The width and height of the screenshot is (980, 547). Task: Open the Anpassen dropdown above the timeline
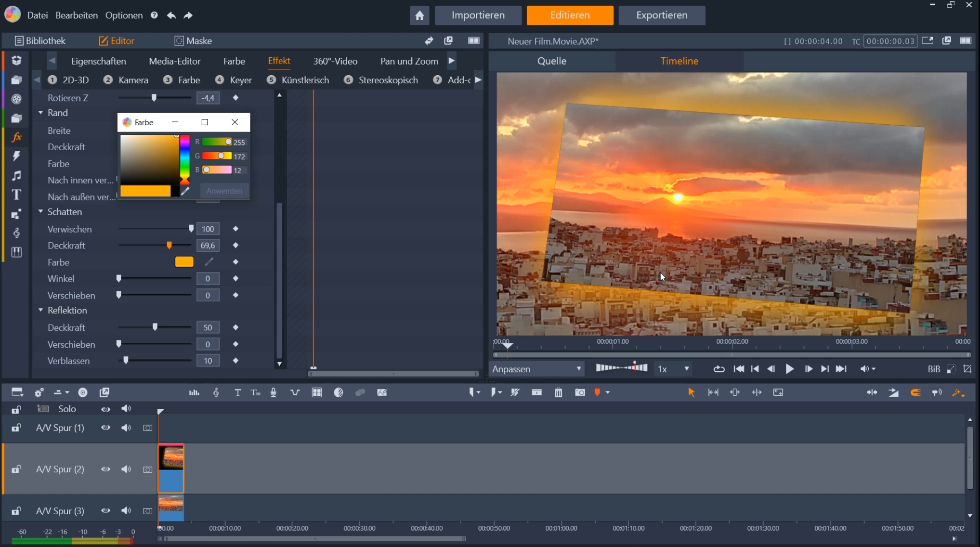pyautogui.click(x=536, y=368)
